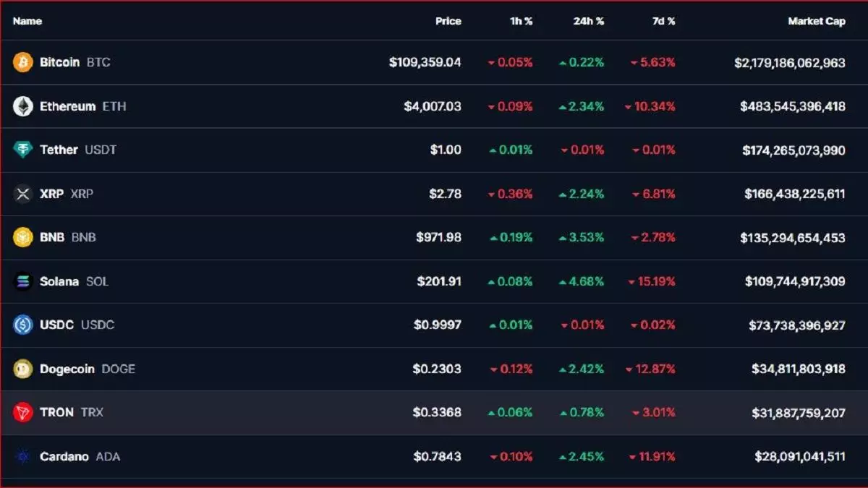Click the Ethereum diamond icon
868x488 pixels.
click(23, 106)
